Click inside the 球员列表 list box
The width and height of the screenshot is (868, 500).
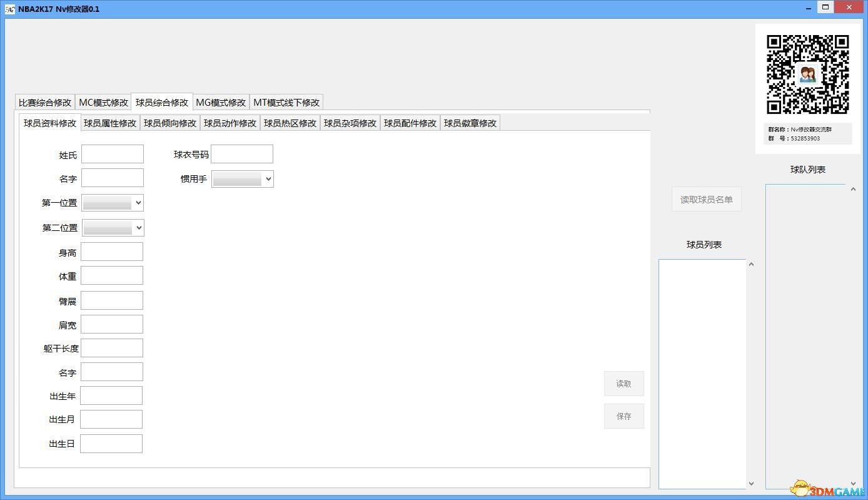click(702, 374)
